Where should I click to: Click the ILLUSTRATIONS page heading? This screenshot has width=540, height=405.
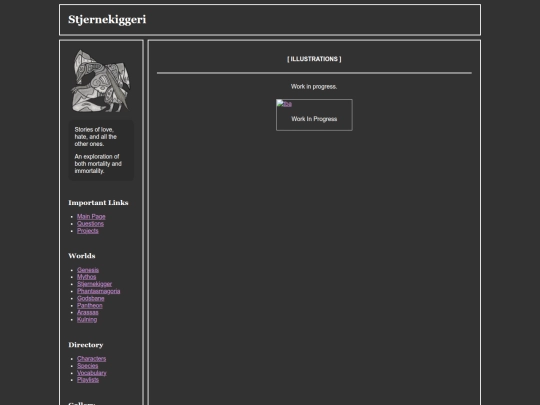[314, 59]
